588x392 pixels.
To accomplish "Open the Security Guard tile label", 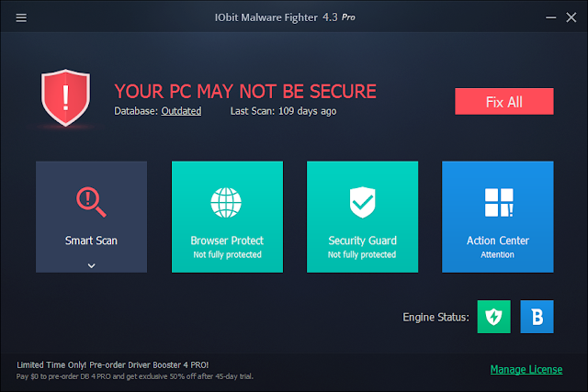I will [362, 241].
